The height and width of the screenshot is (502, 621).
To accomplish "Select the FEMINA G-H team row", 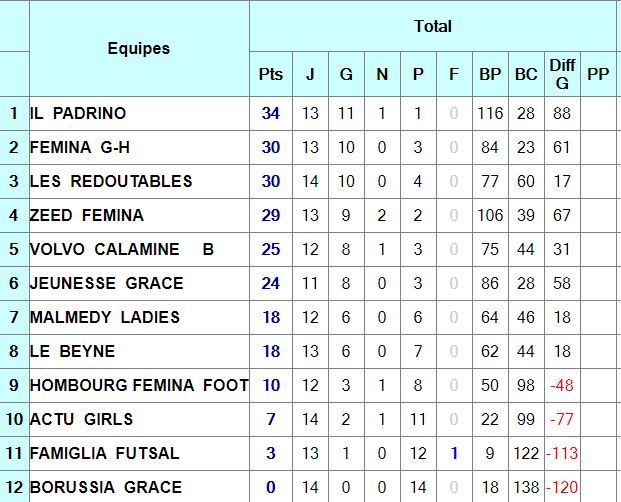I will pyautogui.click(x=310, y=147).
